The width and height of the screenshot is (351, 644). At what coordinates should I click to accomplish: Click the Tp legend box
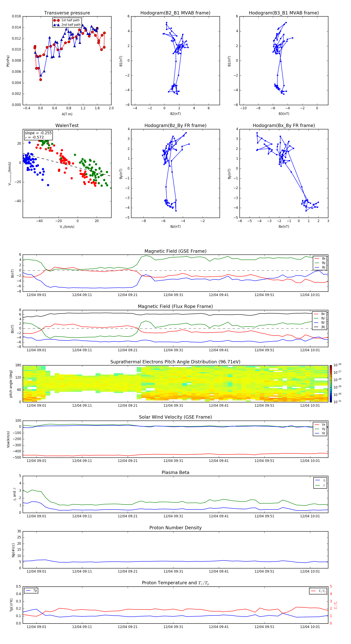click(x=31, y=591)
